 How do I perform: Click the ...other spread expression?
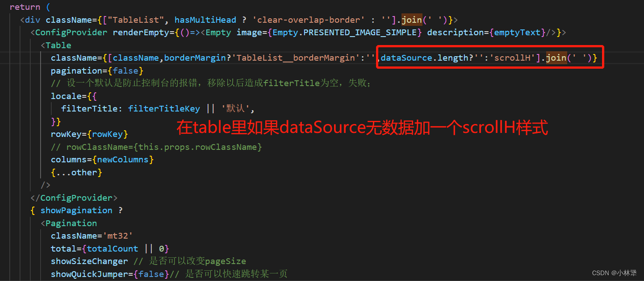click(76, 173)
